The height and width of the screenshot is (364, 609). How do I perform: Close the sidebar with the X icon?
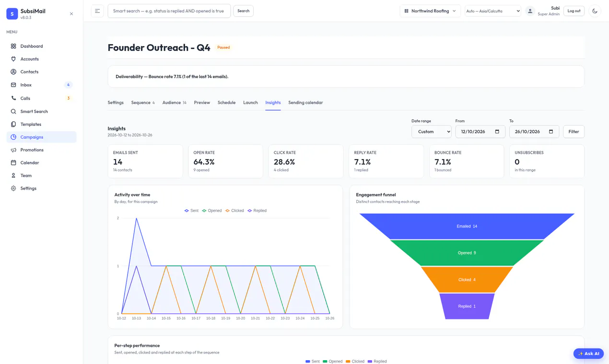coord(71,14)
